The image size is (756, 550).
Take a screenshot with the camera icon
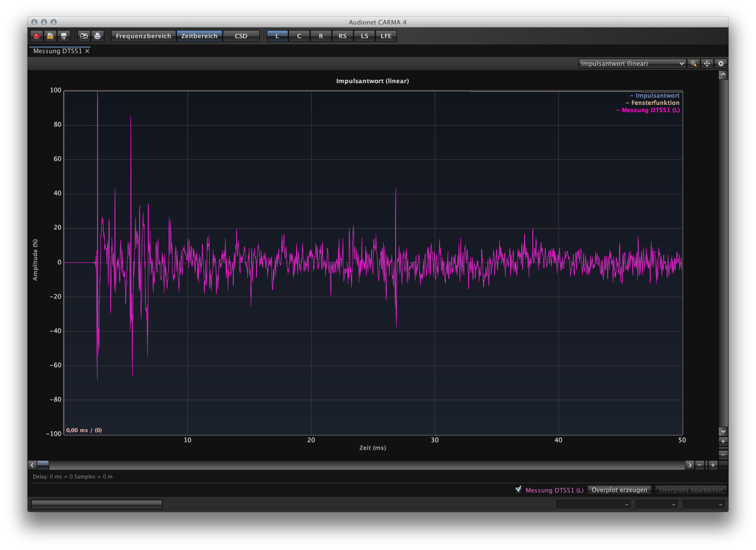click(x=84, y=36)
